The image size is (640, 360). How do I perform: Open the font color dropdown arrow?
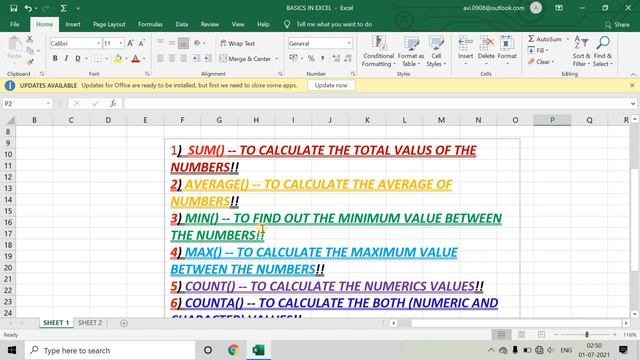click(x=144, y=59)
